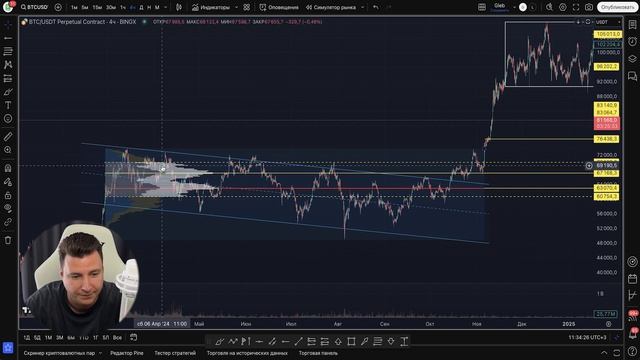This screenshot has width=640, height=360.
Task: Hide all drawings with eye icon
Action: (8, 209)
